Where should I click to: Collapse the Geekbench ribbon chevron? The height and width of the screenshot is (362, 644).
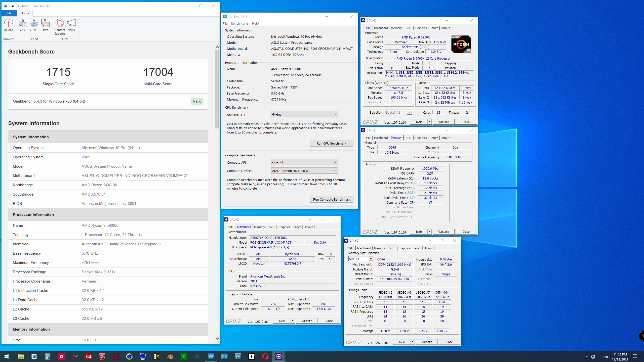tap(216, 13)
